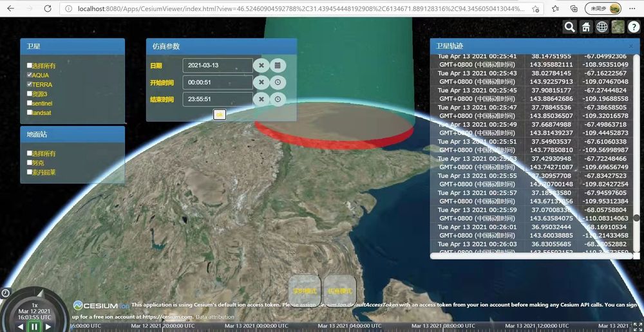Click the Cesium ion logo
This screenshot has height=332, width=644.
102,306
